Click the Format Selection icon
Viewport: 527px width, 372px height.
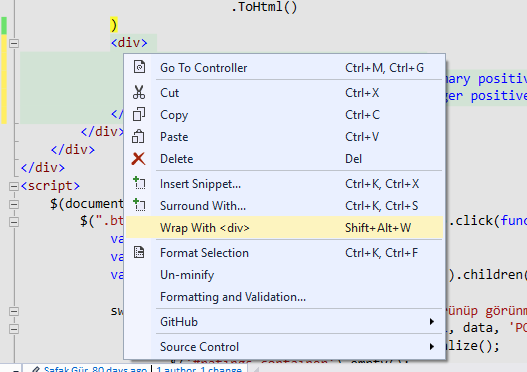click(x=139, y=252)
